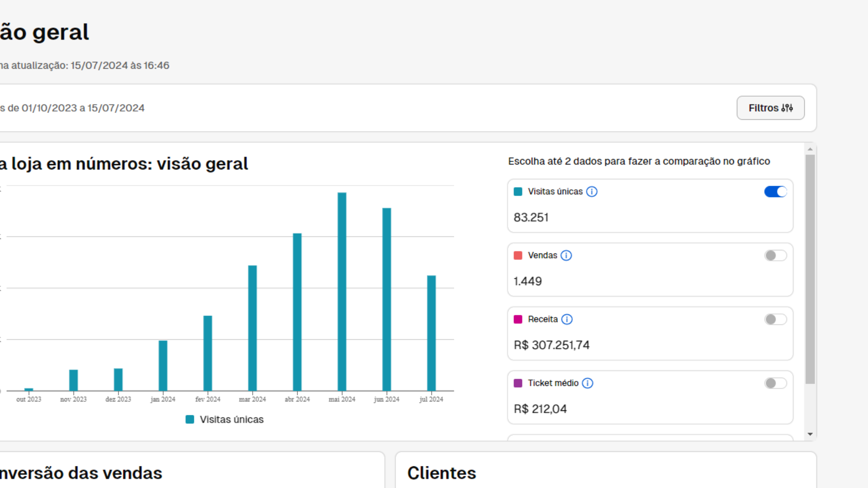The width and height of the screenshot is (868, 488).
Task: Click the info icon beside Vendas
Action: click(x=566, y=256)
